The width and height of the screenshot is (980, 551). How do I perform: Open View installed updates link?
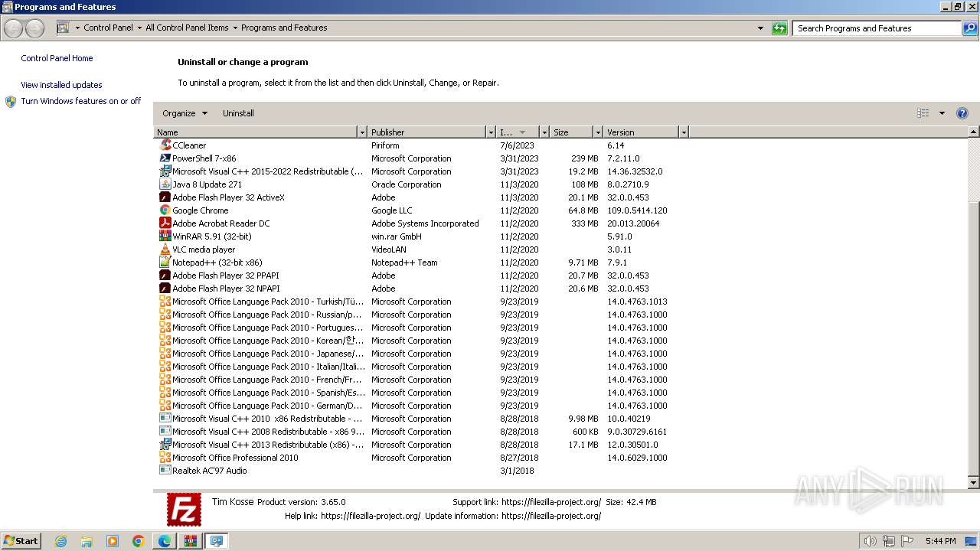(61, 85)
